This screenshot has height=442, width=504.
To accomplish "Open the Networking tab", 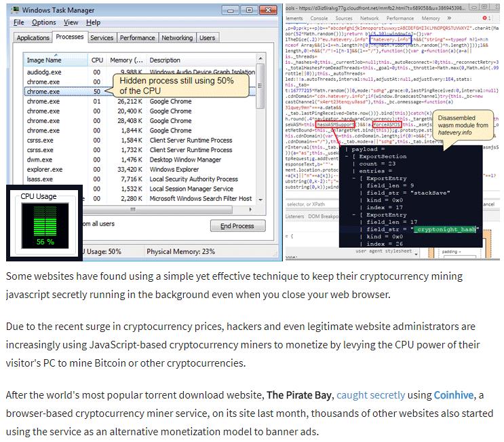I will click(177, 37).
